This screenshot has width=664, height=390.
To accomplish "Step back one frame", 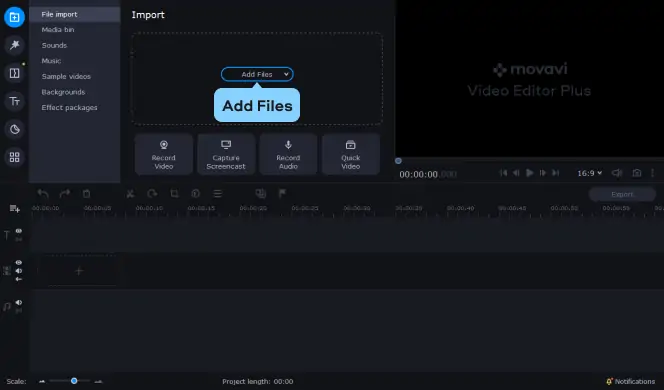I will (516, 173).
